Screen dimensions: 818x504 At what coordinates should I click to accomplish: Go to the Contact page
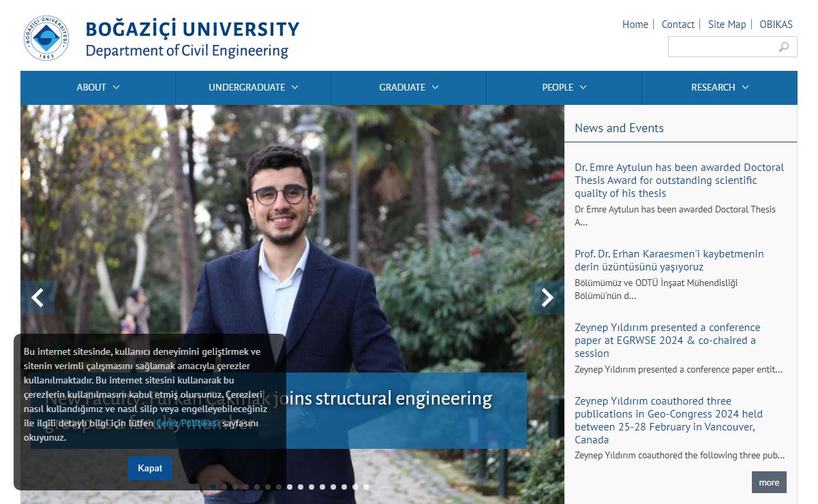coord(678,25)
